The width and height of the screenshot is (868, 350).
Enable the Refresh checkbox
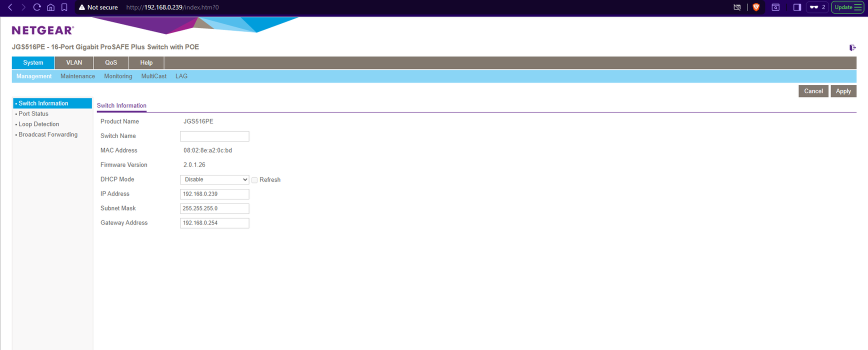click(254, 180)
